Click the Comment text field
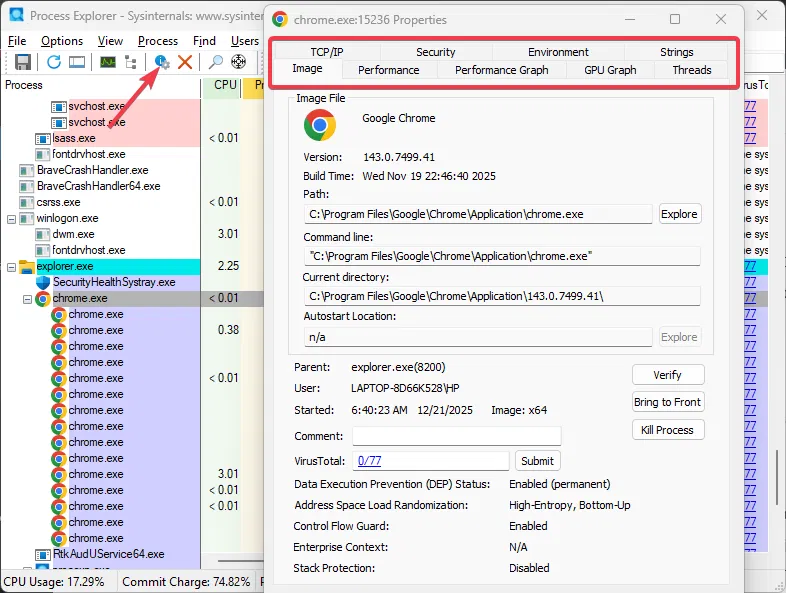This screenshot has width=786, height=593. click(x=456, y=436)
